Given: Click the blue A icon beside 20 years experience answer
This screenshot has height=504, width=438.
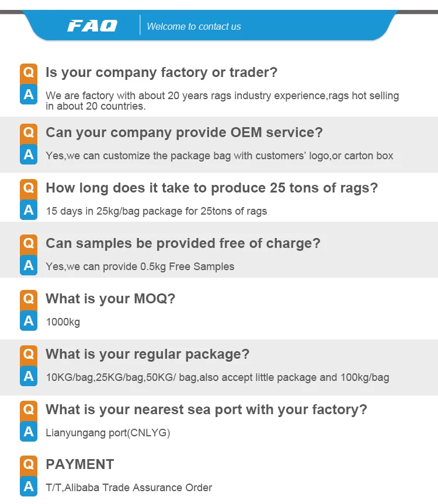Looking at the screenshot, I should pyautogui.click(x=29, y=95).
